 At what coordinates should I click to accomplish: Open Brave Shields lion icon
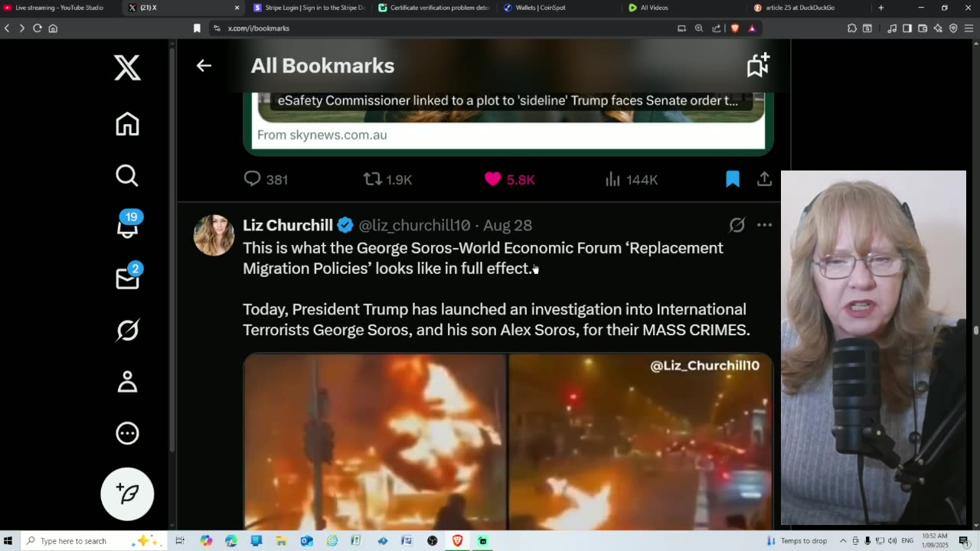[735, 28]
